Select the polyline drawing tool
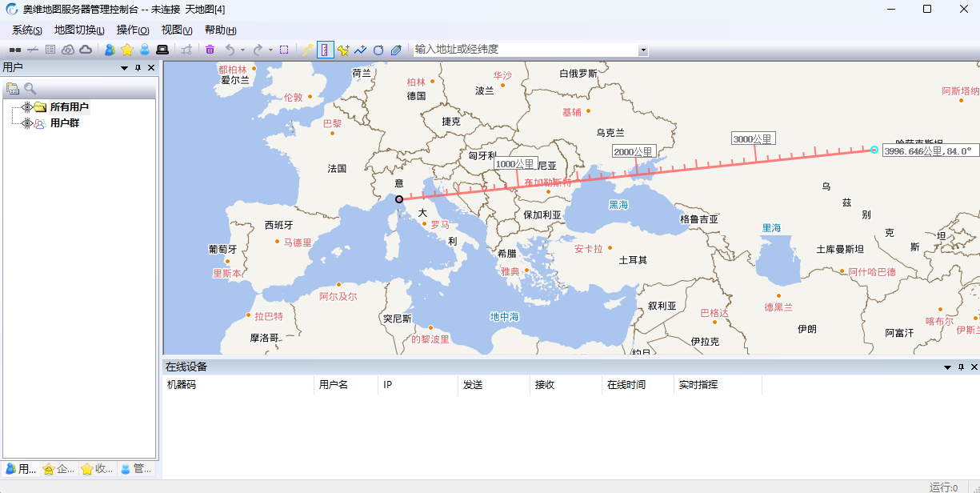Viewport: 980px width, 493px height. (360, 50)
